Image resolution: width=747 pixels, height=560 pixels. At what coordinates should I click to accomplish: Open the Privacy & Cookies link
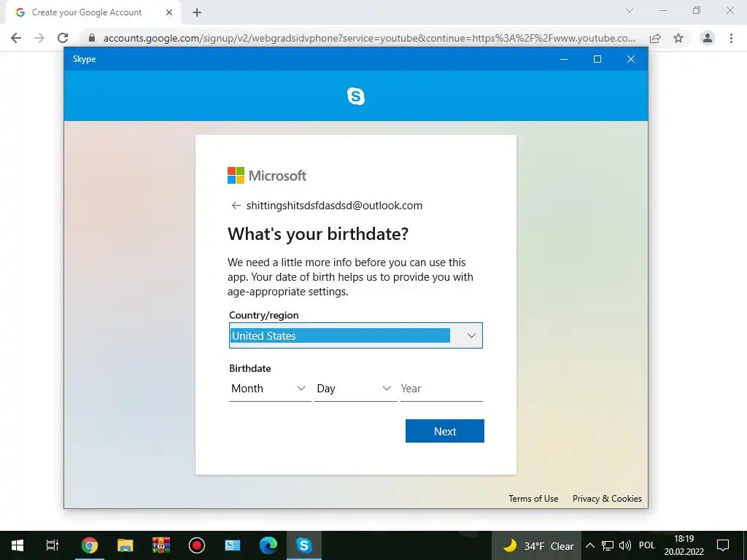tap(607, 499)
